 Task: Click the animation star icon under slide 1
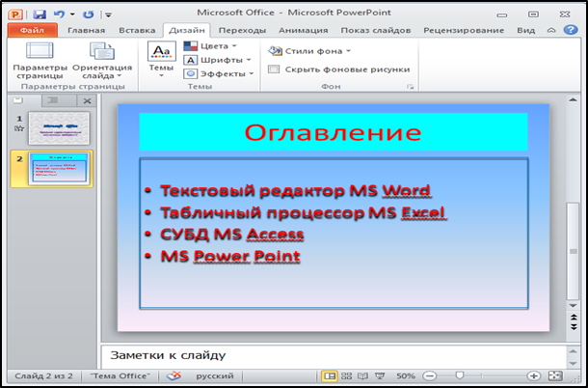[x=19, y=128]
